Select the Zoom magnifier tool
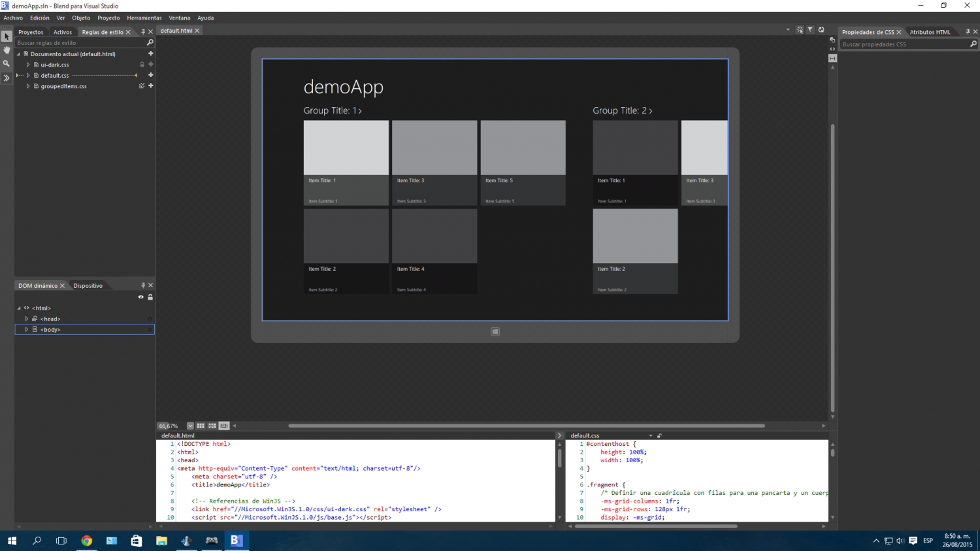The height and width of the screenshot is (551, 980). (7, 63)
